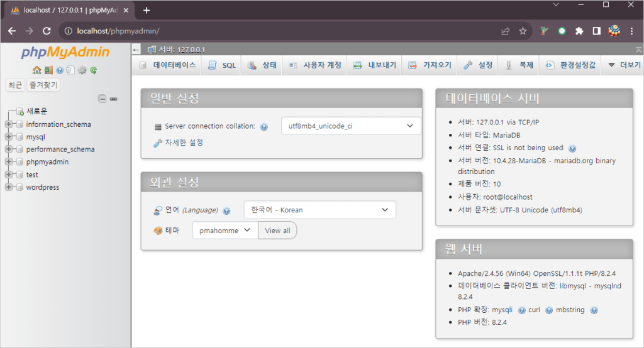The height and width of the screenshot is (348, 644).
Task: Collapse the top menu bar with page arrow
Action: pyautogui.click(x=639, y=50)
